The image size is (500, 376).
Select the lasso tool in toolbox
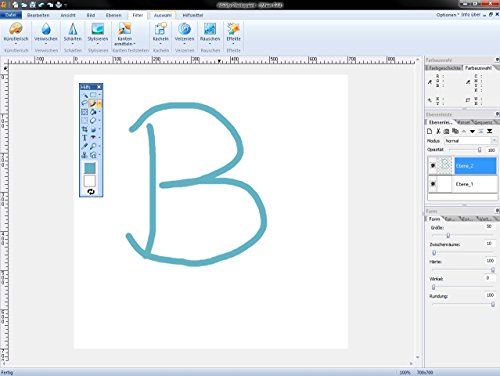coord(84,103)
